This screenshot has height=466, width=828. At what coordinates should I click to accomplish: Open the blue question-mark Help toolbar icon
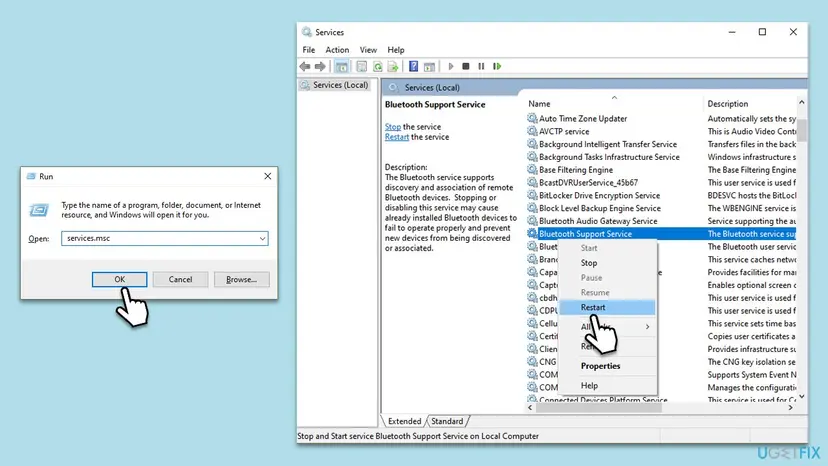click(x=413, y=67)
